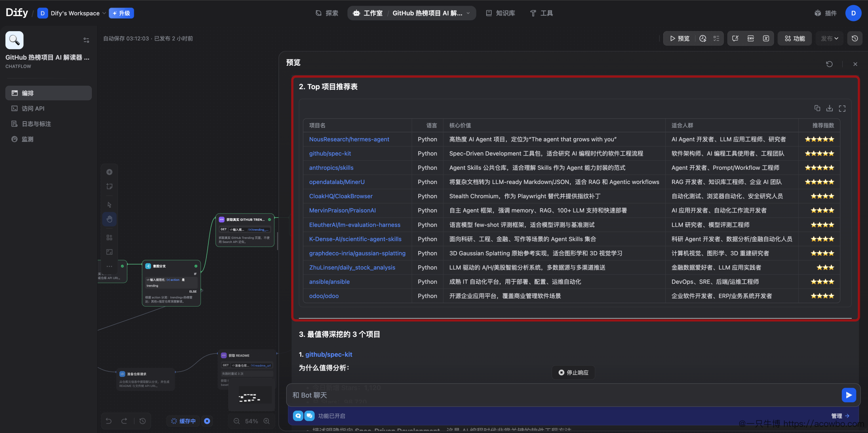Open the graphdeco-inria/gaussian-splatting link
The image size is (868, 433).
click(357, 253)
